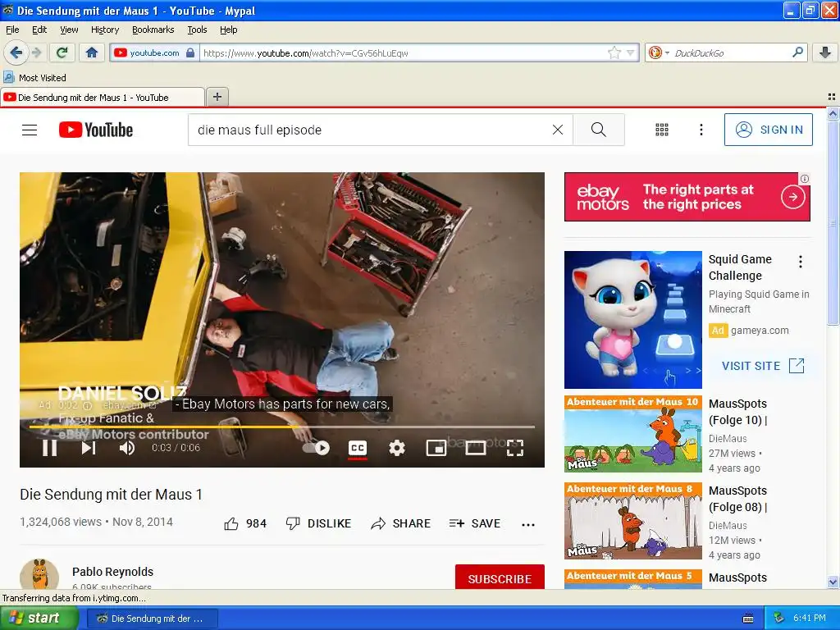Screen dimensions: 840x630
Task: Pause the video
Action: click(50, 448)
